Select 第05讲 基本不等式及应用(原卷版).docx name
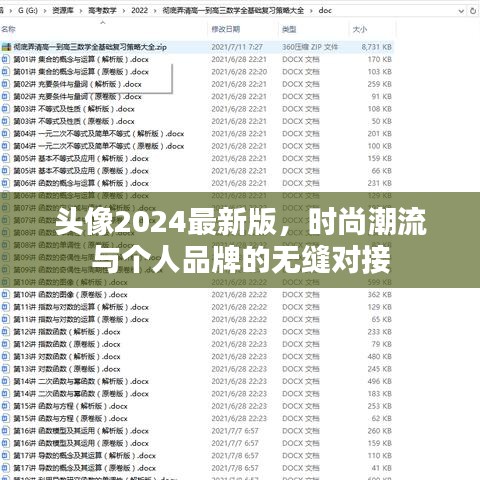The height and width of the screenshot is (480, 480). click(x=81, y=171)
